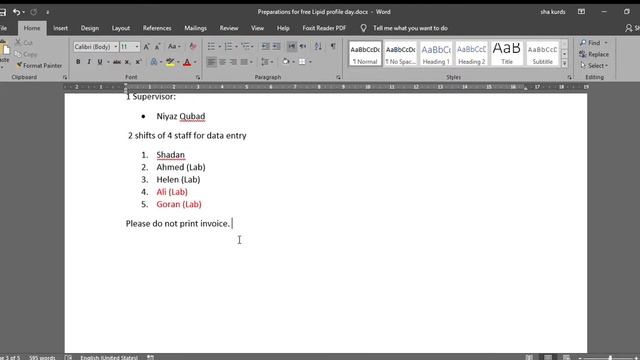Click the Undo icon in the title bar

(x=16, y=12)
